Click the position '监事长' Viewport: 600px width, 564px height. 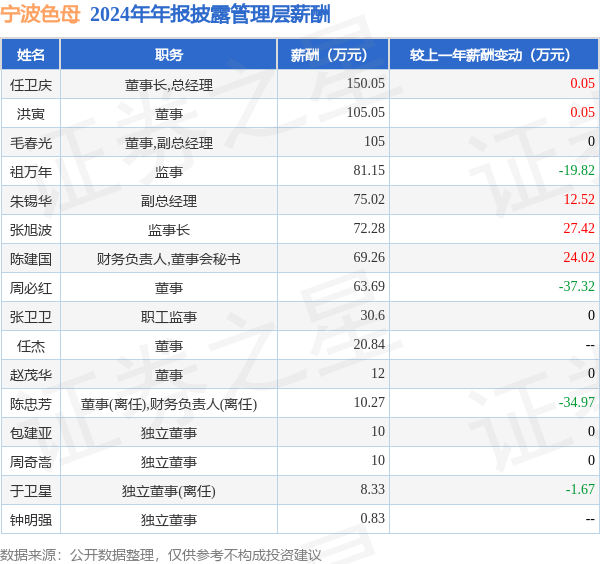pyautogui.click(x=169, y=230)
